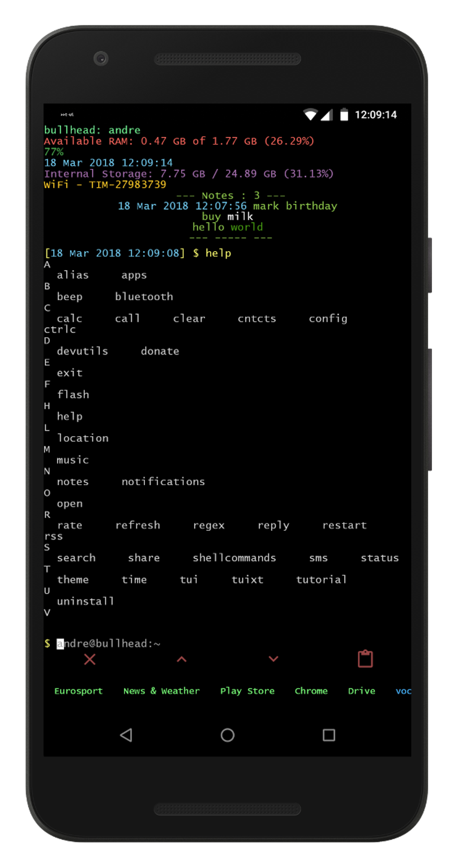Select the call command
457x868 pixels.
[127, 318]
